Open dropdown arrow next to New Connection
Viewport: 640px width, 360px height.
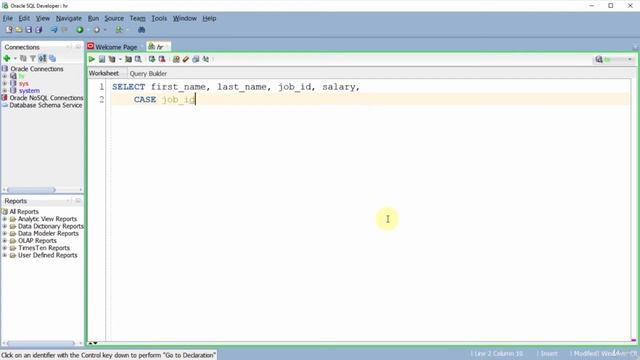pos(15,58)
